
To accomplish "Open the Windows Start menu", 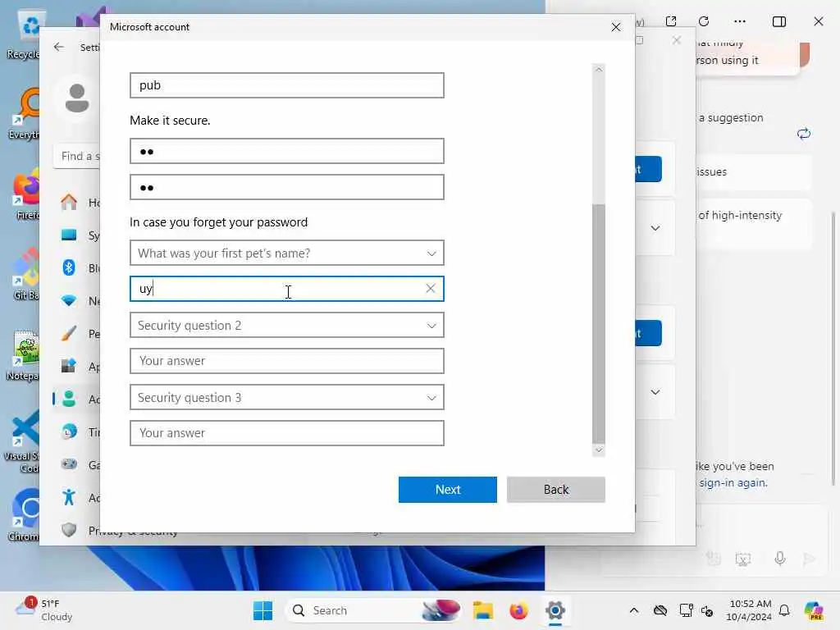I will 262,610.
